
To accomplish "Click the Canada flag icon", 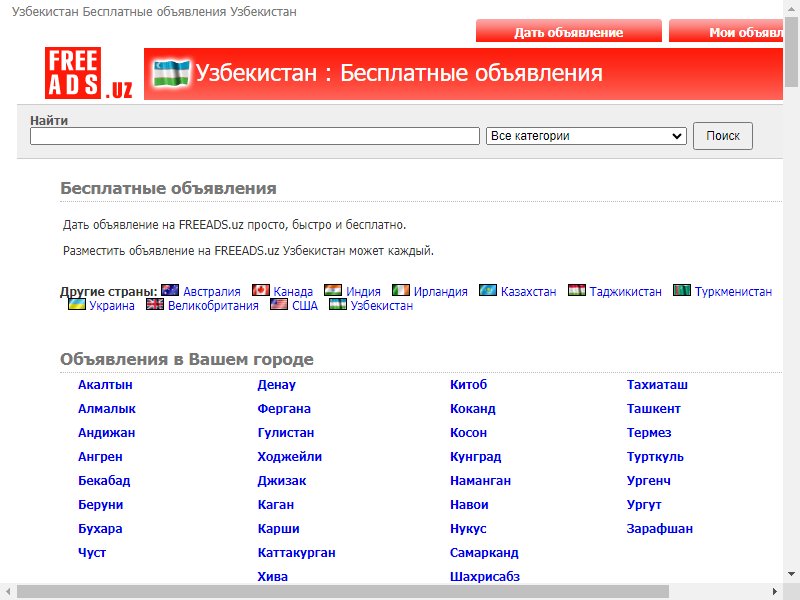I will click(261, 290).
